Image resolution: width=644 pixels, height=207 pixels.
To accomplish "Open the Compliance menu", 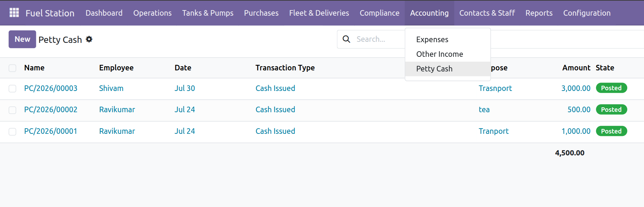I will pos(379,13).
